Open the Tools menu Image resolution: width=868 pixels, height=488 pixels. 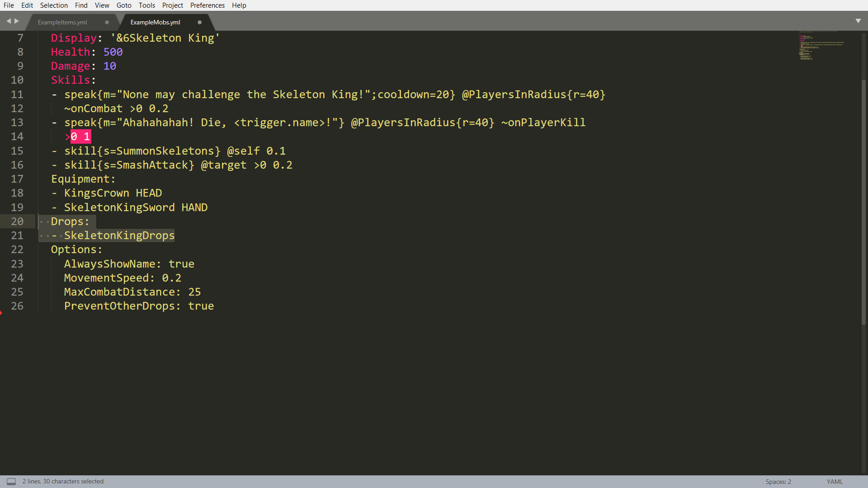click(146, 5)
